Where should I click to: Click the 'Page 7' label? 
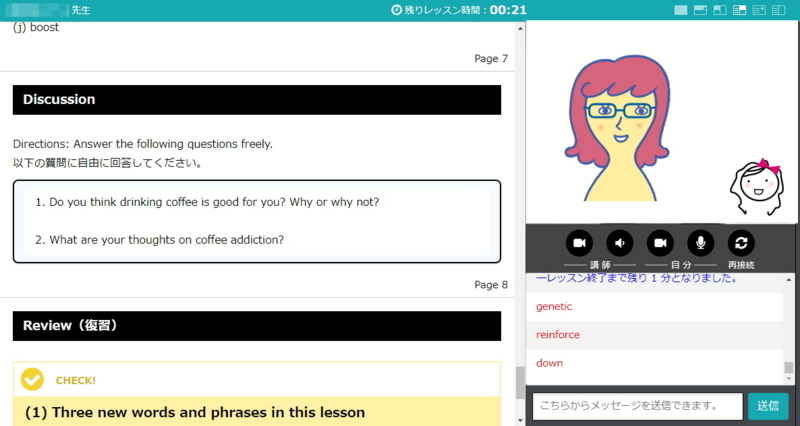[x=491, y=59]
